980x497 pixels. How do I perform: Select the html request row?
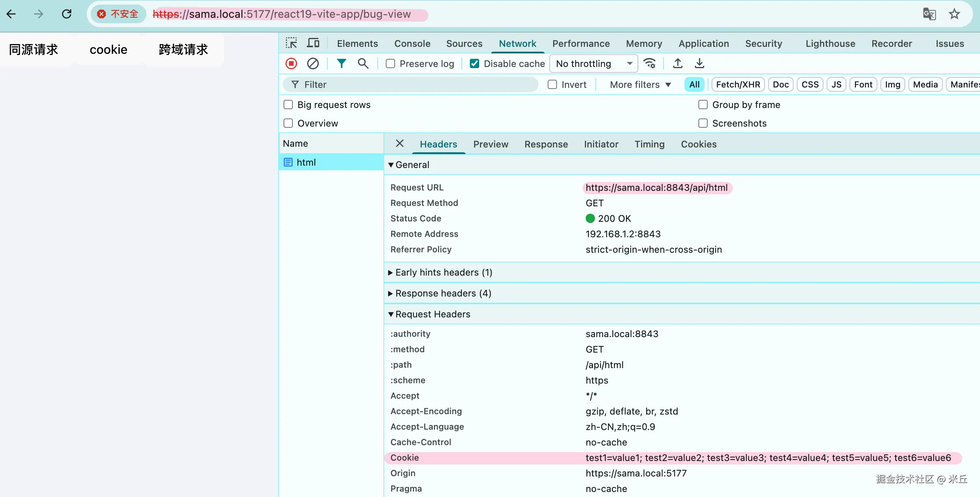(x=331, y=162)
